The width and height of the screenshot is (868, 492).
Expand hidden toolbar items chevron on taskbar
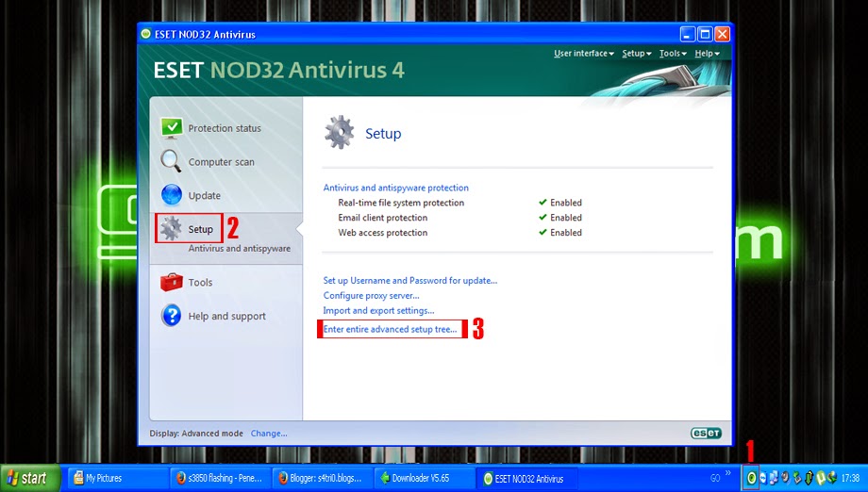click(x=728, y=472)
